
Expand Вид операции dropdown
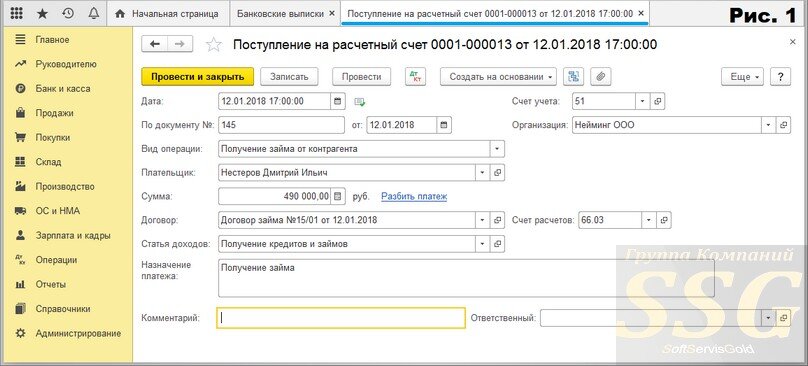tap(497, 149)
